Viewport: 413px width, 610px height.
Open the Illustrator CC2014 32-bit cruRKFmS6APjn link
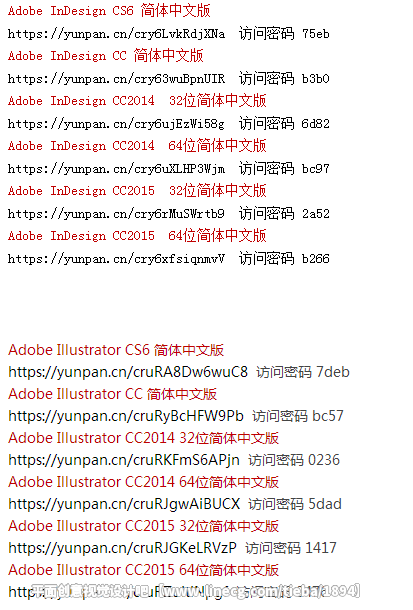point(124,460)
